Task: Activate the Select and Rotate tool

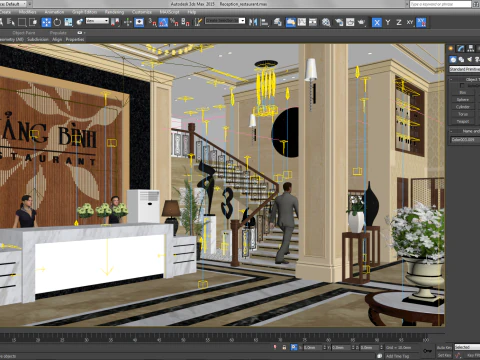Action: click(x=57, y=22)
